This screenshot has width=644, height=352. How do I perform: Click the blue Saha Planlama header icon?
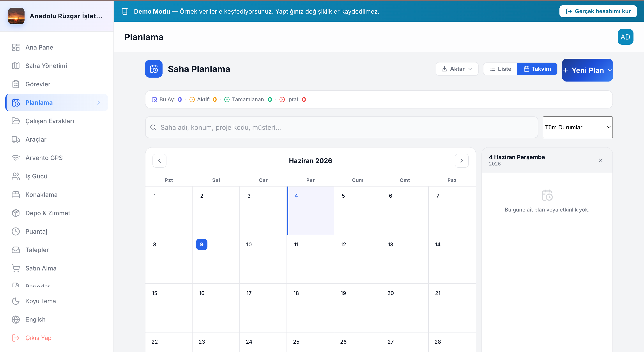coord(154,69)
